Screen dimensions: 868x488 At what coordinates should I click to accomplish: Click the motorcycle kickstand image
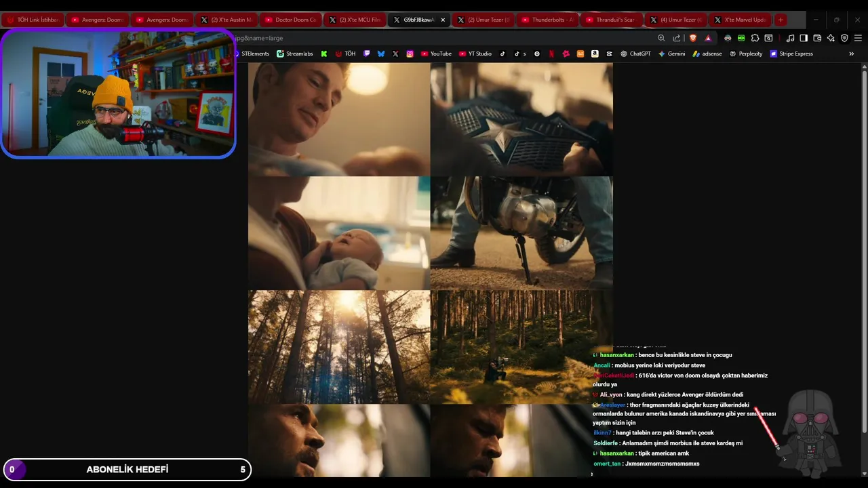point(521,233)
